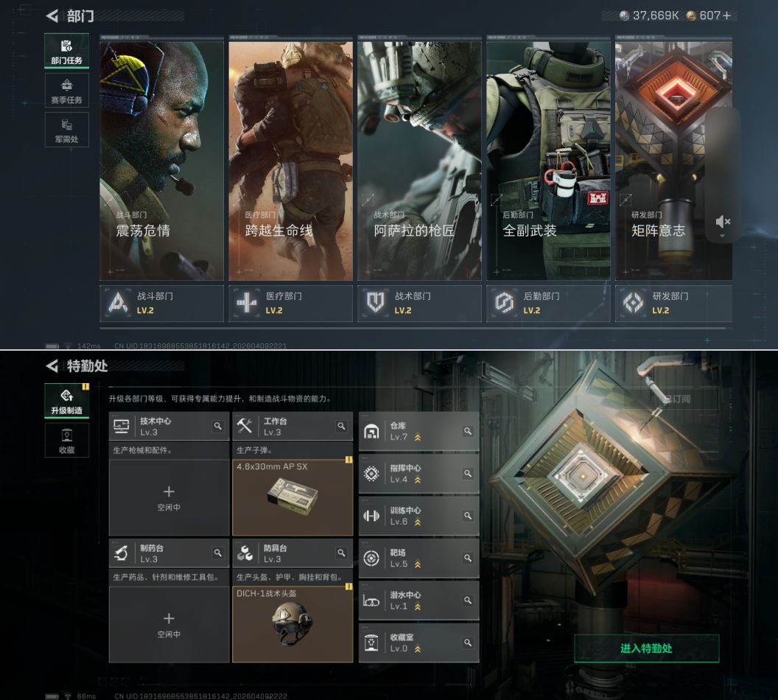Open the 军需处 sidebar tab
778x700 pixels.
tap(66, 130)
